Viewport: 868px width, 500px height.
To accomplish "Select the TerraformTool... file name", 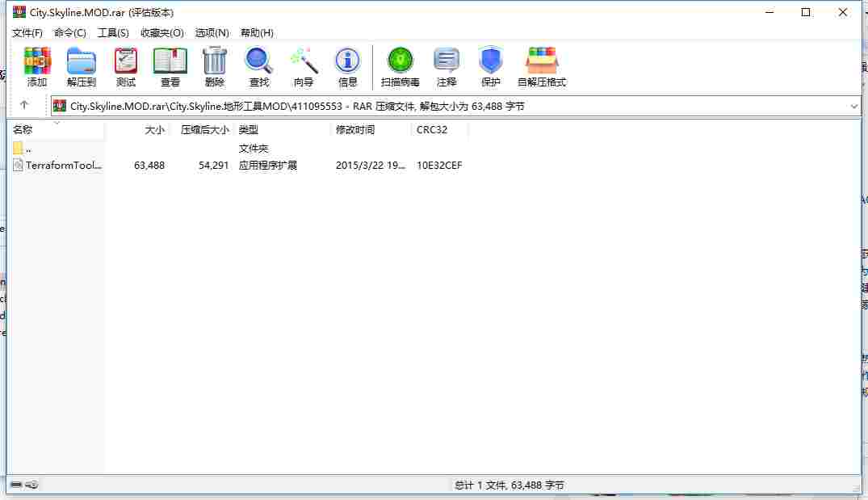I will (x=64, y=165).
